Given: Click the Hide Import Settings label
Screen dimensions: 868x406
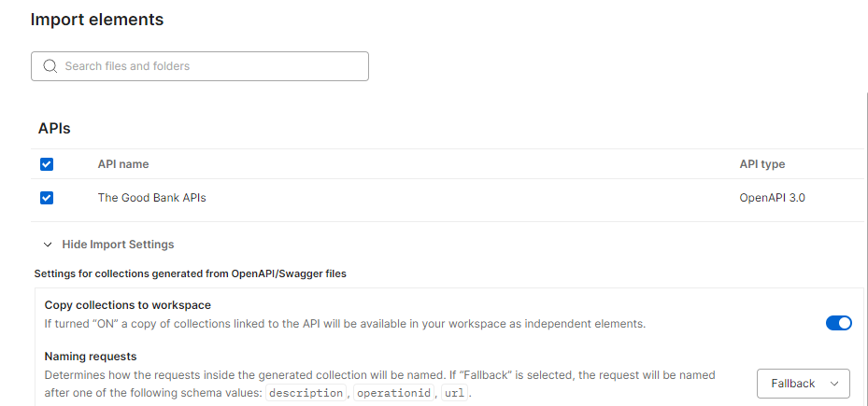Looking at the screenshot, I should [x=118, y=245].
